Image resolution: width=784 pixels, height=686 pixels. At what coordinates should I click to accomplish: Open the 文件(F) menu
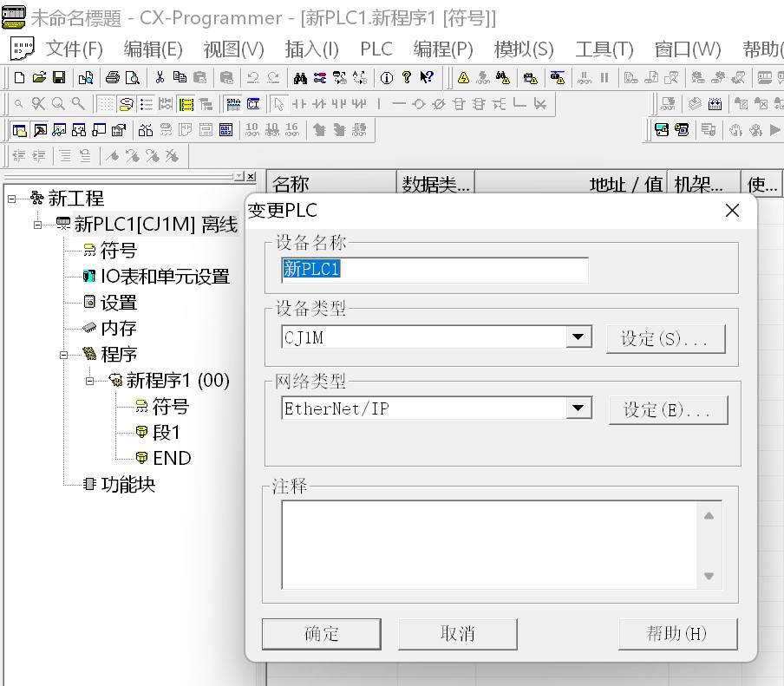(x=75, y=49)
